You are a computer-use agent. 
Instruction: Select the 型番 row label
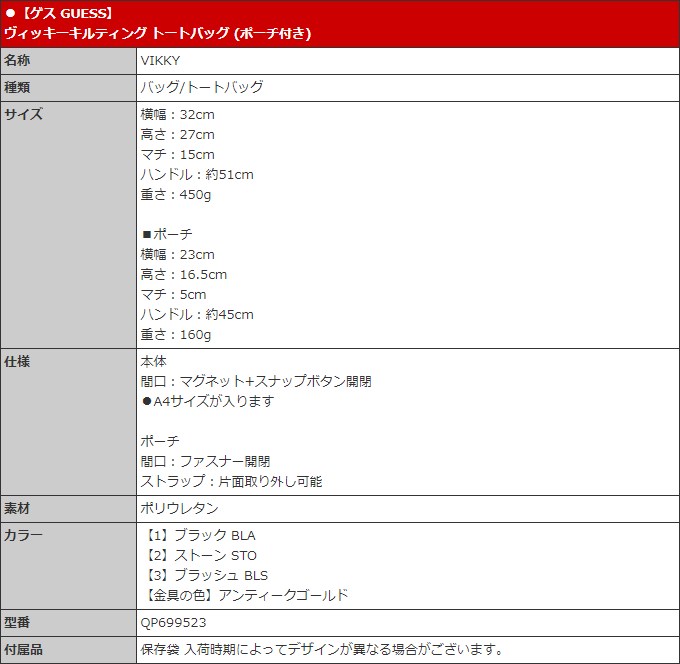[17, 622]
